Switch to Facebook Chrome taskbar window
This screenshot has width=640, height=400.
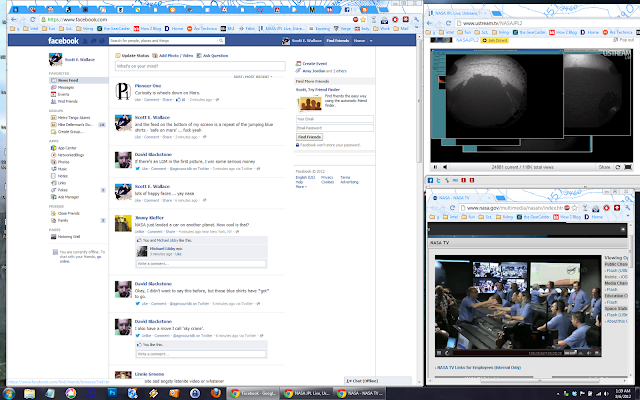pyautogui.click(x=253, y=393)
